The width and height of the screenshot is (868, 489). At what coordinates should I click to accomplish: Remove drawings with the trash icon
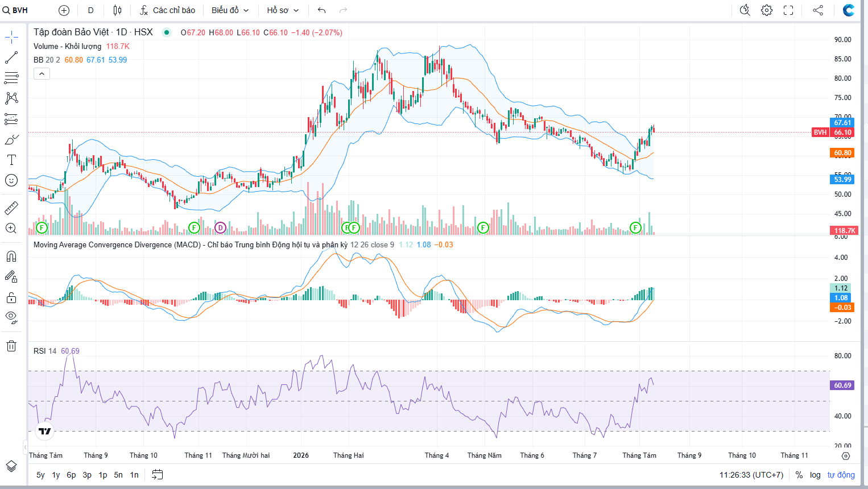tap(11, 346)
